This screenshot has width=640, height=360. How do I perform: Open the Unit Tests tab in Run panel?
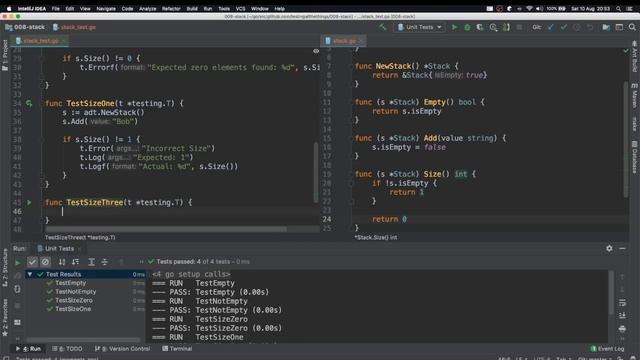pyautogui.click(x=59, y=249)
